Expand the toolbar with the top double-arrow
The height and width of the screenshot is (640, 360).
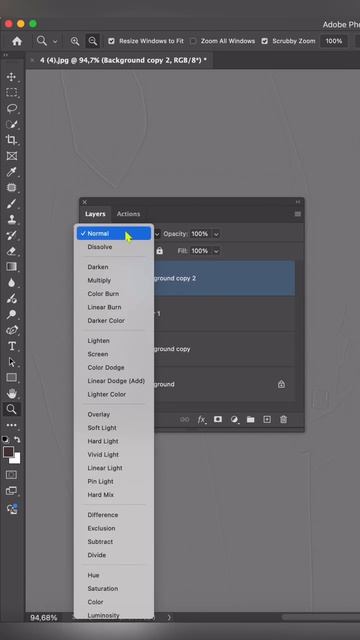point(6,55)
